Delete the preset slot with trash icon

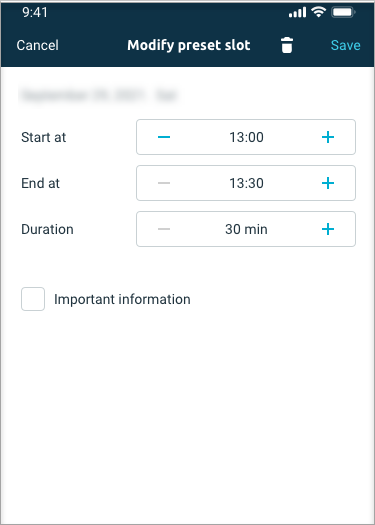[287, 45]
